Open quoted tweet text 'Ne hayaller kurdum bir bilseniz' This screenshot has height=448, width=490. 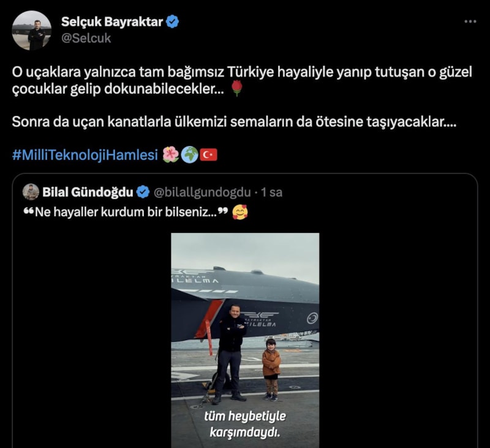(x=126, y=212)
